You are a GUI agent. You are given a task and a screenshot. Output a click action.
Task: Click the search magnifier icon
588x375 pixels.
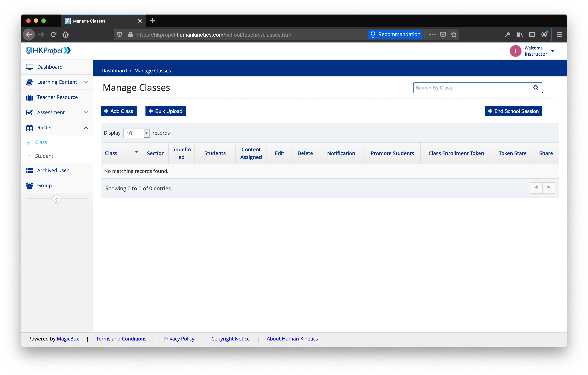(x=536, y=88)
